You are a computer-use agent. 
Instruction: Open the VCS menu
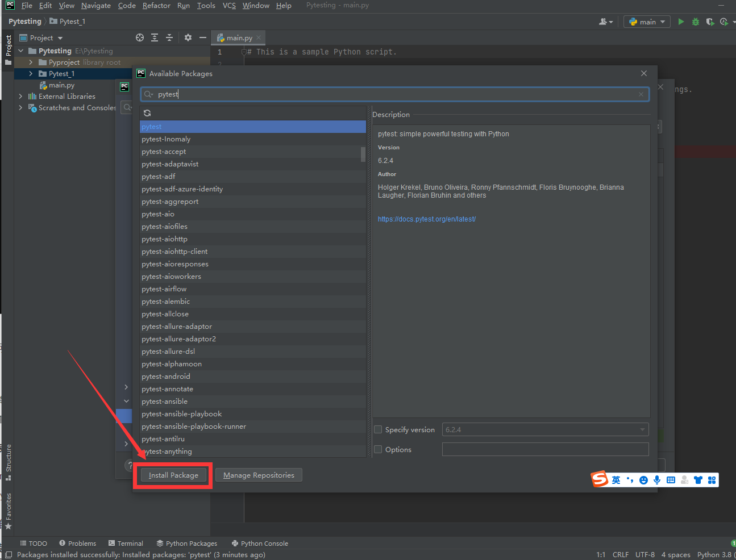229,6
